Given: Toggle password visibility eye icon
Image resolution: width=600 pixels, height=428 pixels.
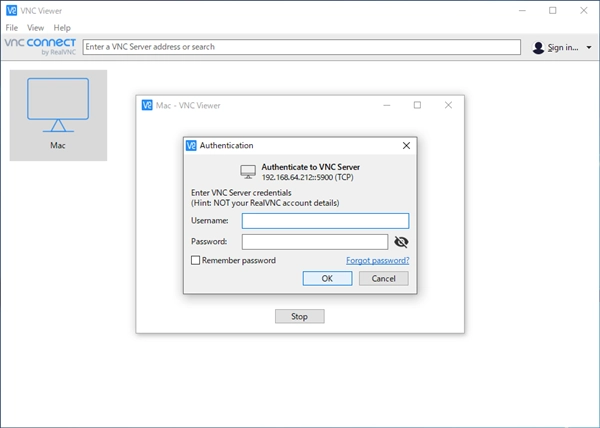Looking at the screenshot, I should [401, 242].
